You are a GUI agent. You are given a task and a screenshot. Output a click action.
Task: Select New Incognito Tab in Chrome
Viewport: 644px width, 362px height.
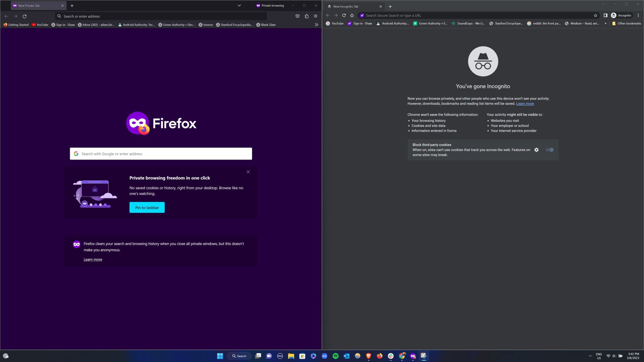(x=352, y=6)
